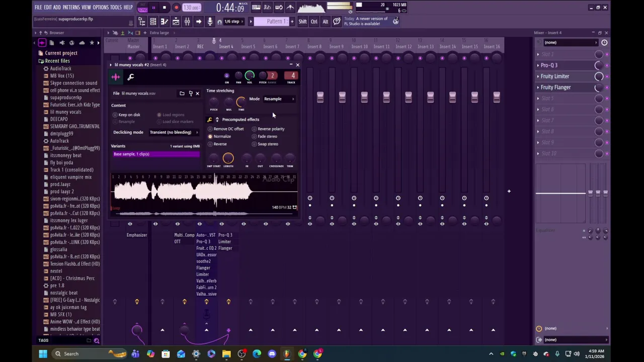Pause playback with the transport pause button

click(x=153, y=8)
